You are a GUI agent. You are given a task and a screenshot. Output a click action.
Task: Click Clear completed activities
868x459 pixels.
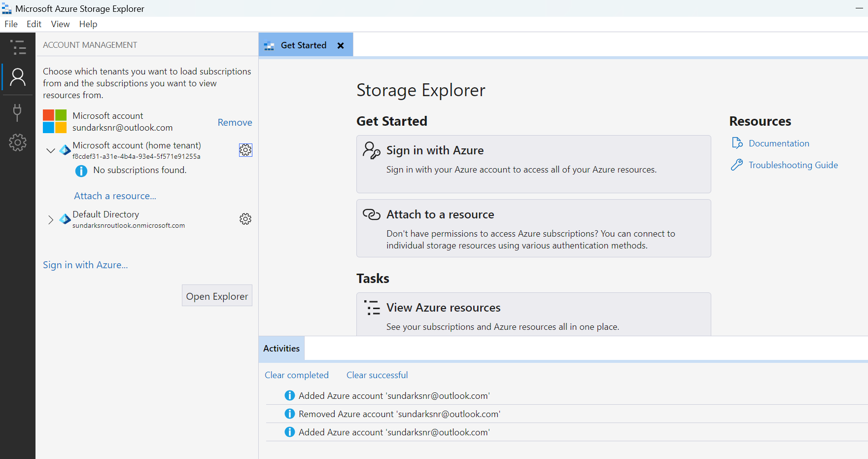coord(297,375)
